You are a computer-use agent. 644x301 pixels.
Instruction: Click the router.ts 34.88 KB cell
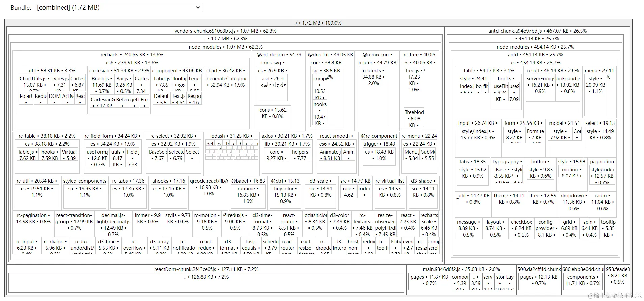pyautogui.click(x=373, y=97)
